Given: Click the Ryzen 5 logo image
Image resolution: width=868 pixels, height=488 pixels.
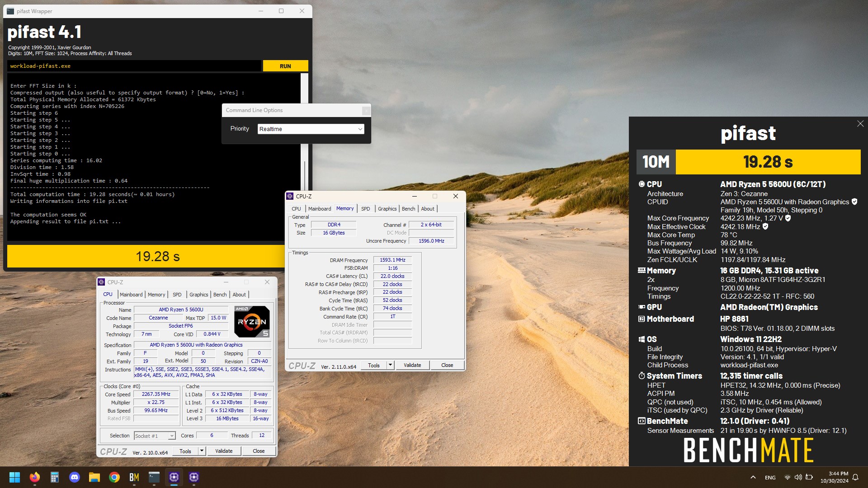Looking at the screenshot, I should point(252,321).
